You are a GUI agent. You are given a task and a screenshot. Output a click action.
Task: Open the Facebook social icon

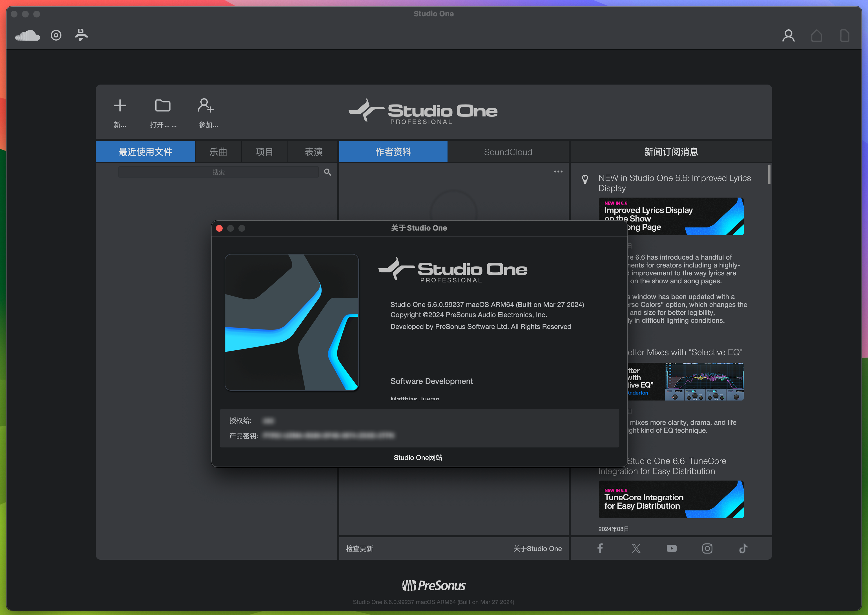click(600, 548)
